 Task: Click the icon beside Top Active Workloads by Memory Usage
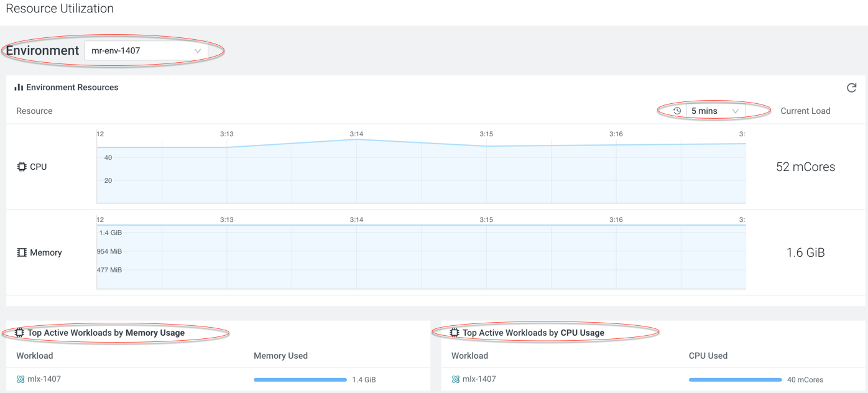coord(20,333)
